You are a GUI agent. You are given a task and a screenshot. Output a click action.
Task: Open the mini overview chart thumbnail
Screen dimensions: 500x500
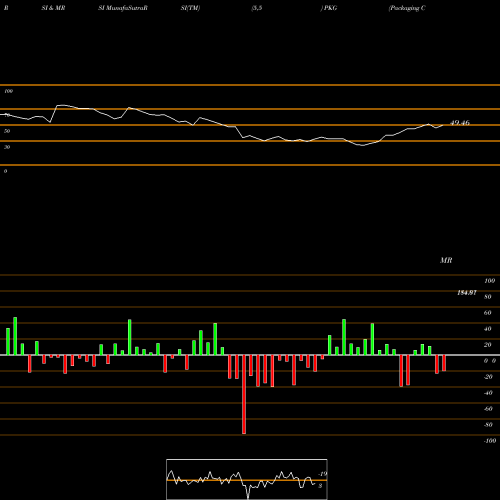[247, 479]
